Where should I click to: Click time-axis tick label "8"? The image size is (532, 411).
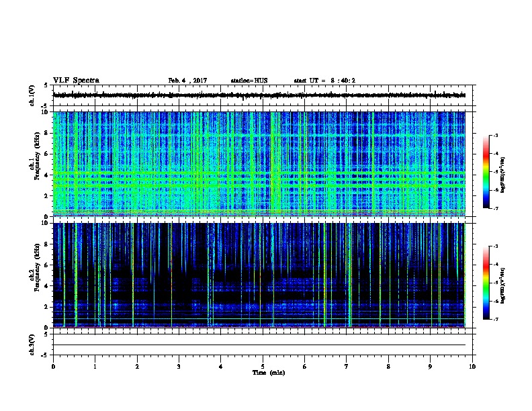coord(388,367)
